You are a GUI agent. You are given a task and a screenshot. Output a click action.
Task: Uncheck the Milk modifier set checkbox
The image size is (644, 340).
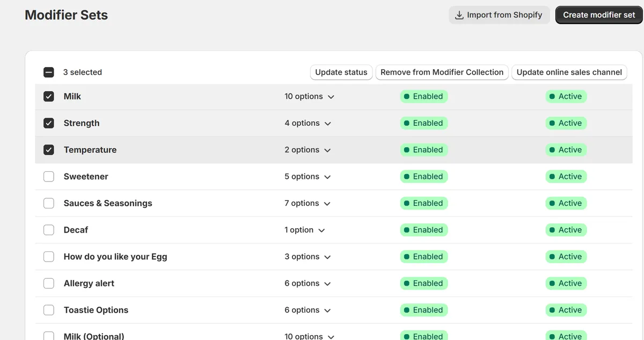click(48, 97)
